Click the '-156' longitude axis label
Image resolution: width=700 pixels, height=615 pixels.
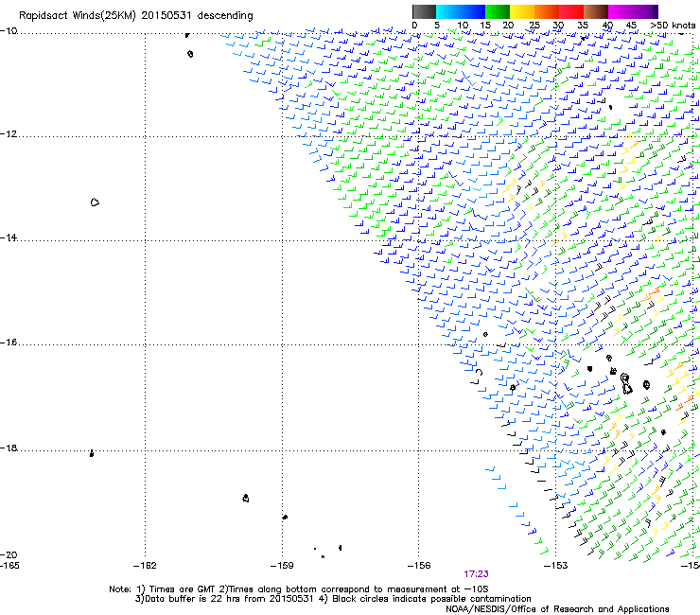coord(419,566)
